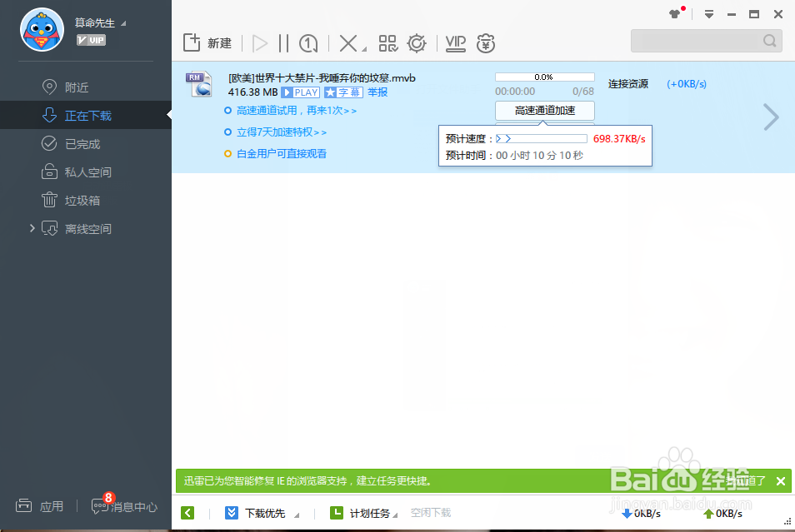This screenshot has width=795, height=532.
Task: Create a new download task
Action: click(x=207, y=42)
